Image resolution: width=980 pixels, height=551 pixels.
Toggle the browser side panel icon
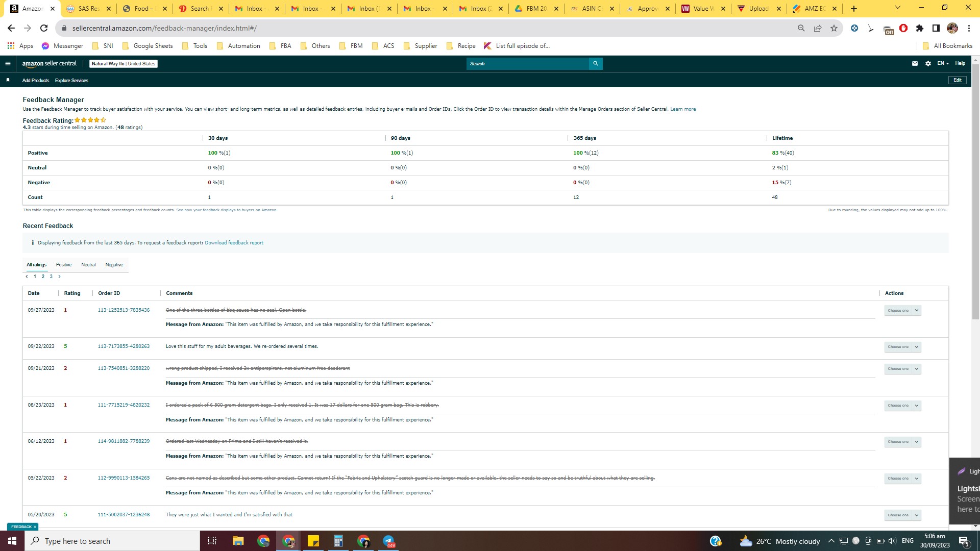[936, 28]
